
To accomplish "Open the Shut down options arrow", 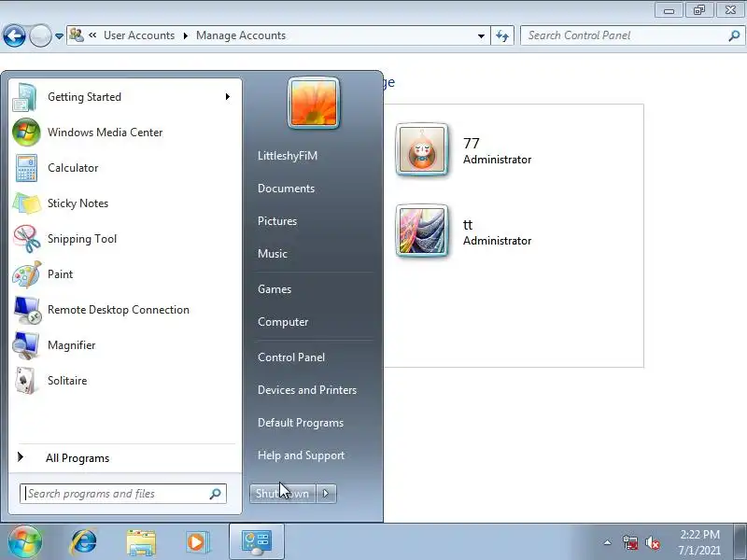I will coord(326,494).
